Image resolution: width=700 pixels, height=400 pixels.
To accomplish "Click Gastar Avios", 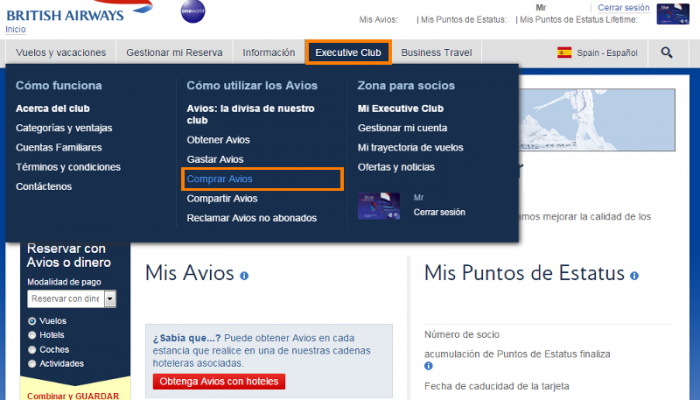I will [x=215, y=159].
